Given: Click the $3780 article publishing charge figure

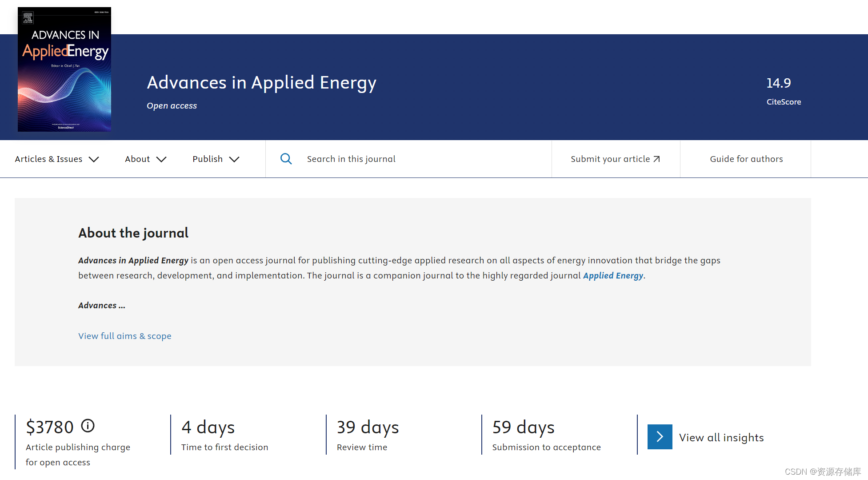Looking at the screenshot, I should (x=50, y=427).
